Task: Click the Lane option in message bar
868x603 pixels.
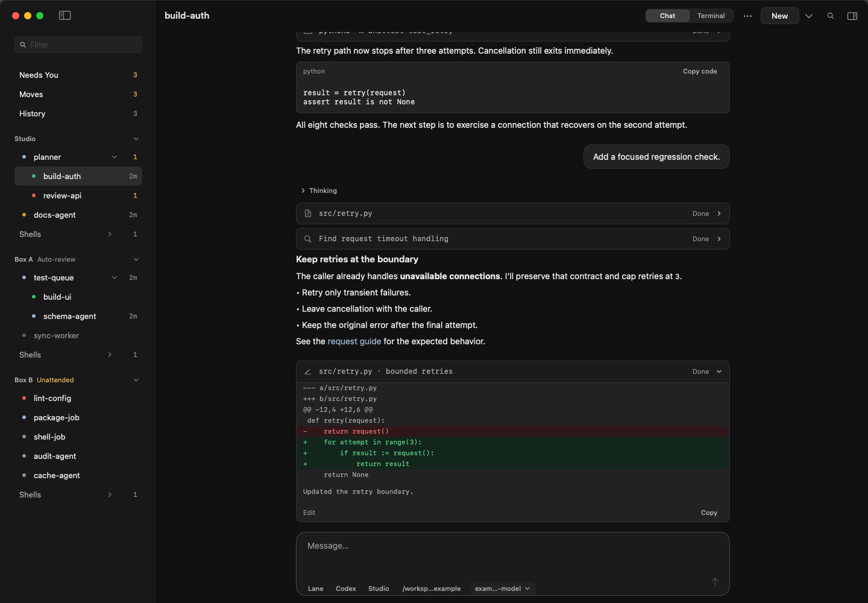Action: (316, 589)
